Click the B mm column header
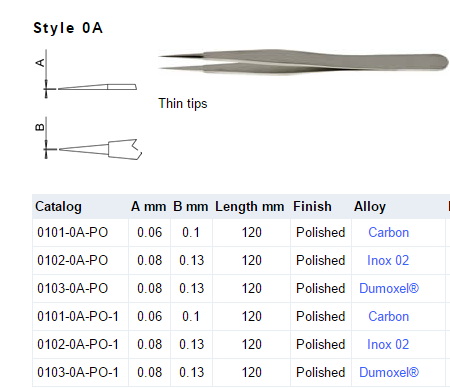 tap(191, 207)
